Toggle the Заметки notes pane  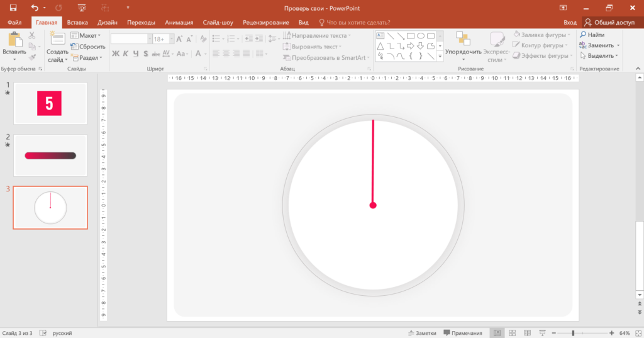tap(421, 332)
